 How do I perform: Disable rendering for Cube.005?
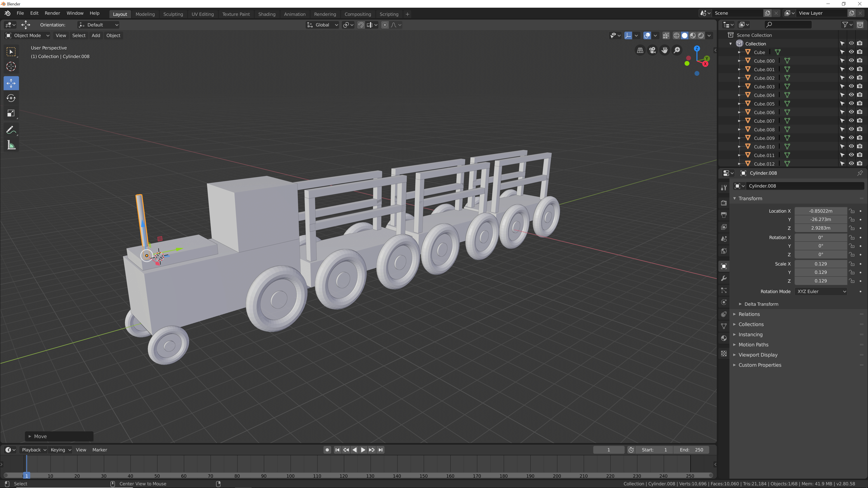[860, 103]
